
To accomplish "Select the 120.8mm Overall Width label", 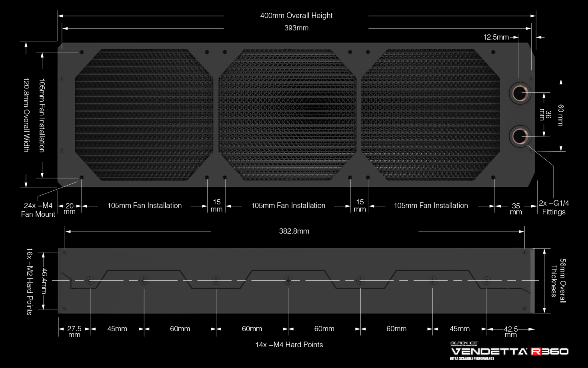I will [26, 115].
